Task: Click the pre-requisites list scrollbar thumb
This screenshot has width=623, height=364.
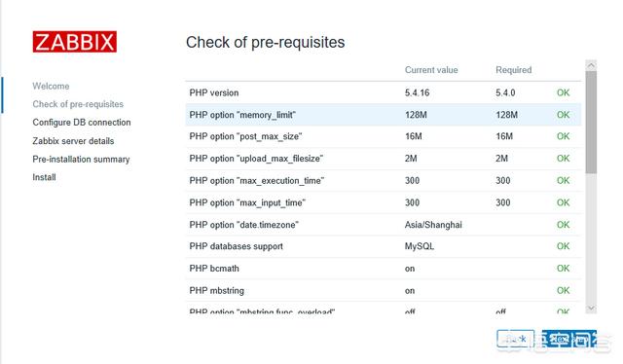Action: 591,122
